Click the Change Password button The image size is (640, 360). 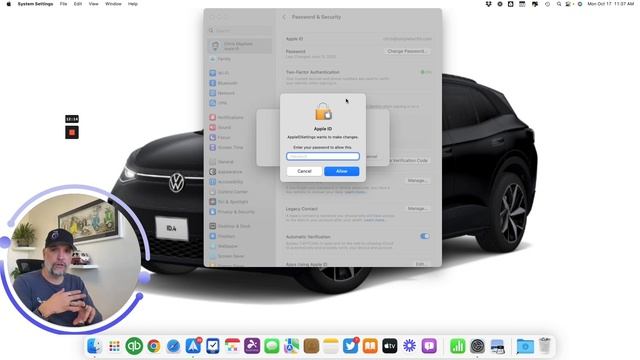[x=407, y=51]
